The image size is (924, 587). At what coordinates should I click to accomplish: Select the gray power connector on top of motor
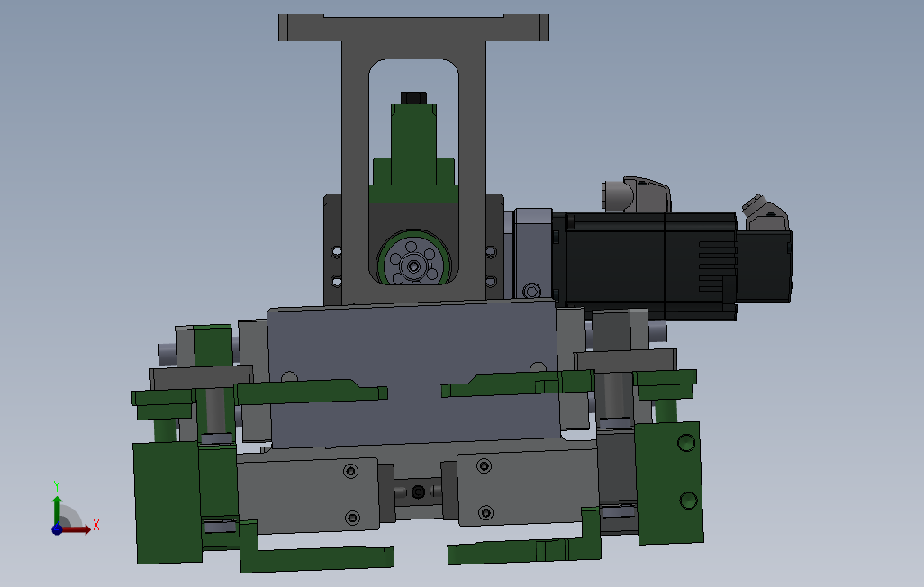(x=638, y=194)
